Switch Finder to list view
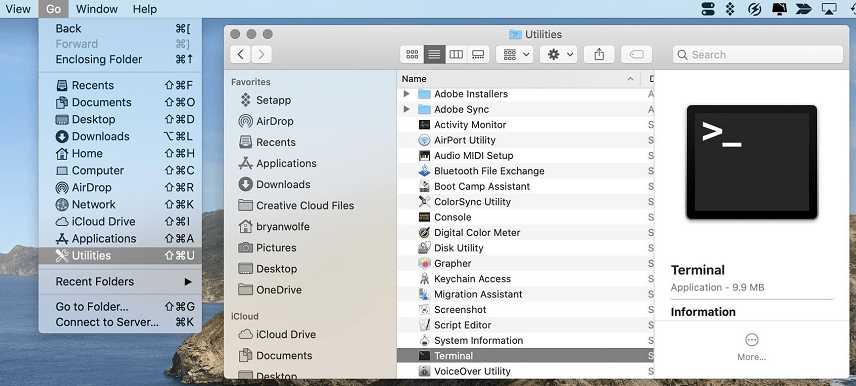This screenshot has width=856, height=386. [435, 55]
